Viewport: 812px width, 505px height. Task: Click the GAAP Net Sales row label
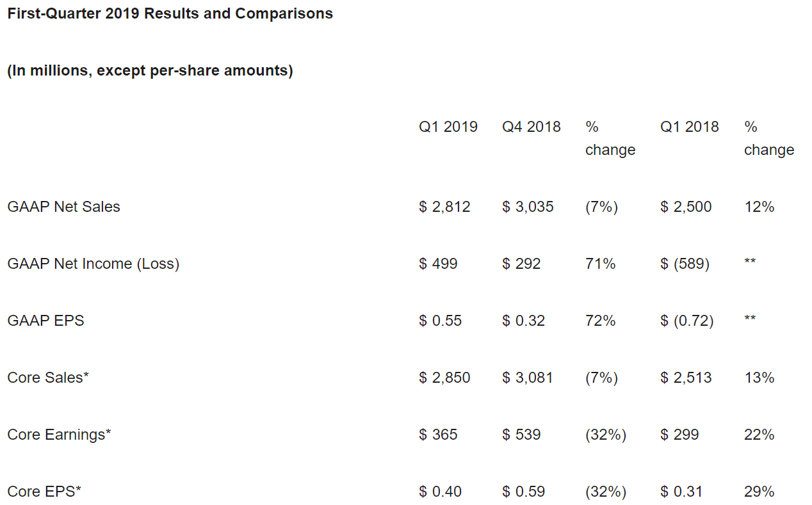pyautogui.click(x=63, y=207)
